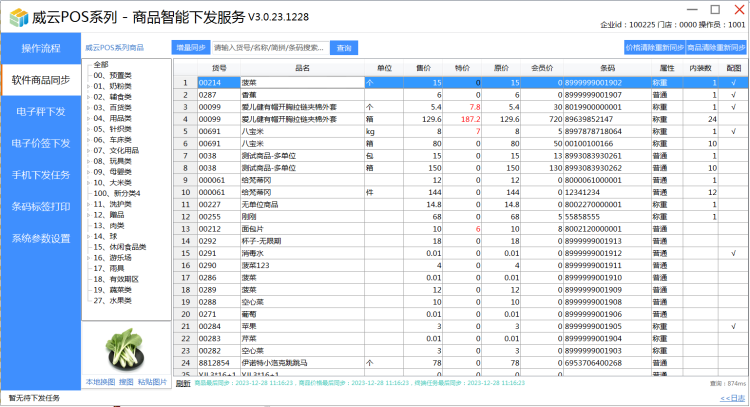Viewport: 750px width, 407px height.
Task: Click the 增量同步 button
Action: coord(190,47)
